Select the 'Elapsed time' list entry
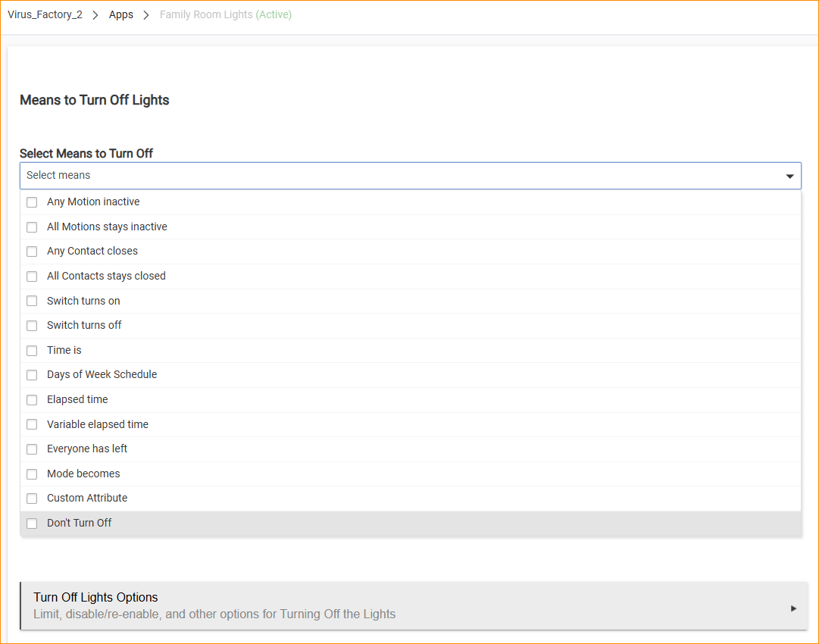The height and width of the screenshot is (644, 819). (x=77, y=399)
